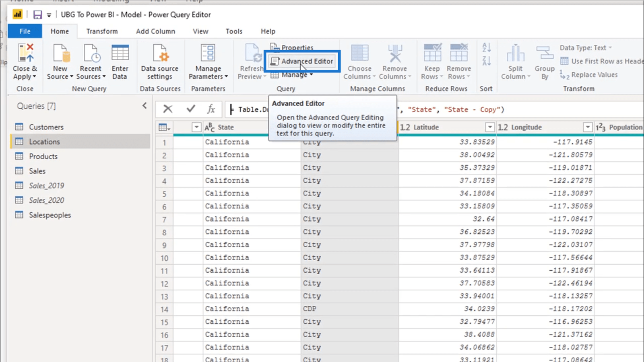Open the Manage Parameters dropdown arrow

coord(226,76)
